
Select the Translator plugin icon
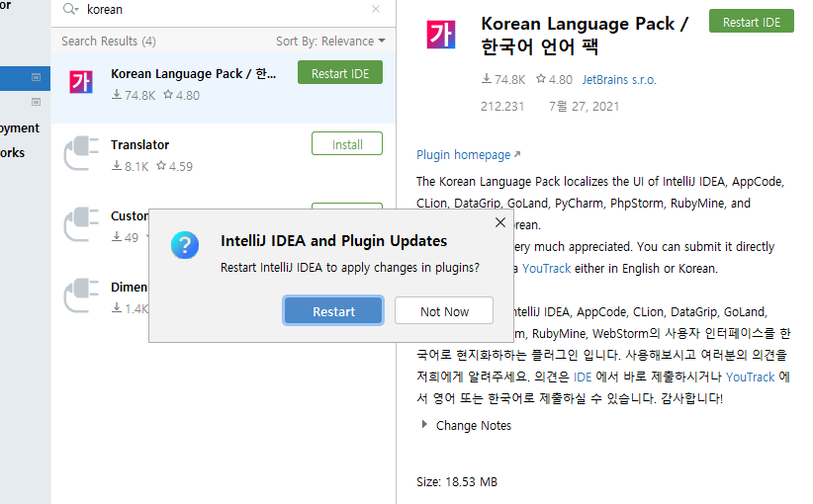click(81, 153)
